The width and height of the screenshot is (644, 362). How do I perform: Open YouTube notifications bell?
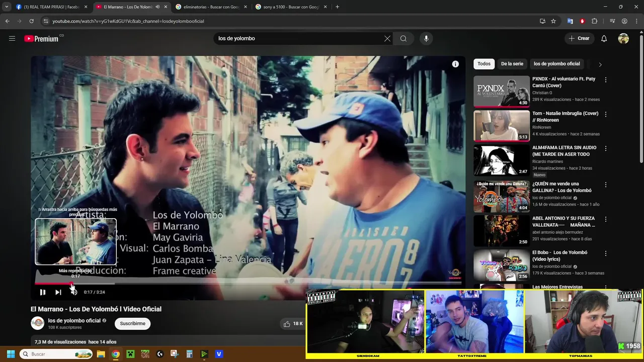(604, 38)
